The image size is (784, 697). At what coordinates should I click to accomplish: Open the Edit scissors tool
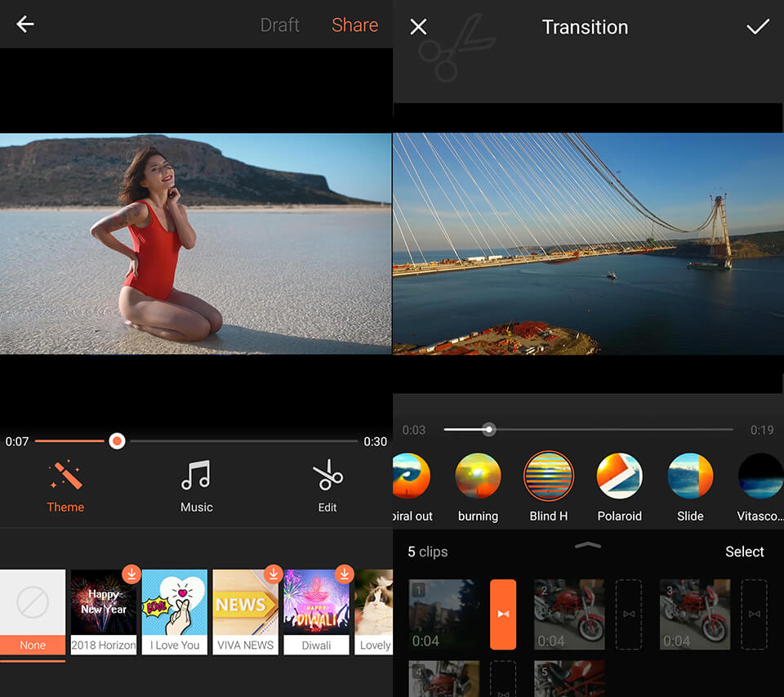(x=327, y=486)
